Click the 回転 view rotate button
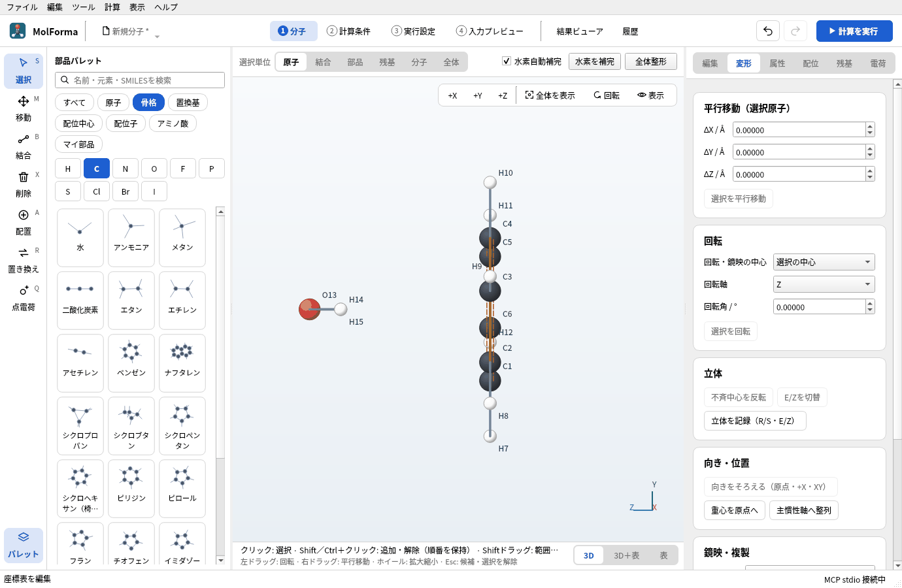 [x=607, y=95]
